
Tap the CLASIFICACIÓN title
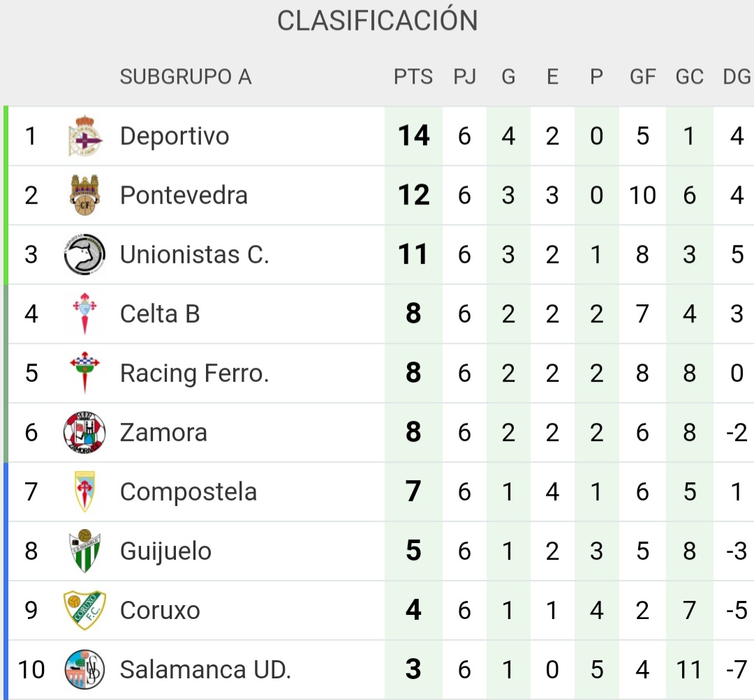[x=377, y=21]
